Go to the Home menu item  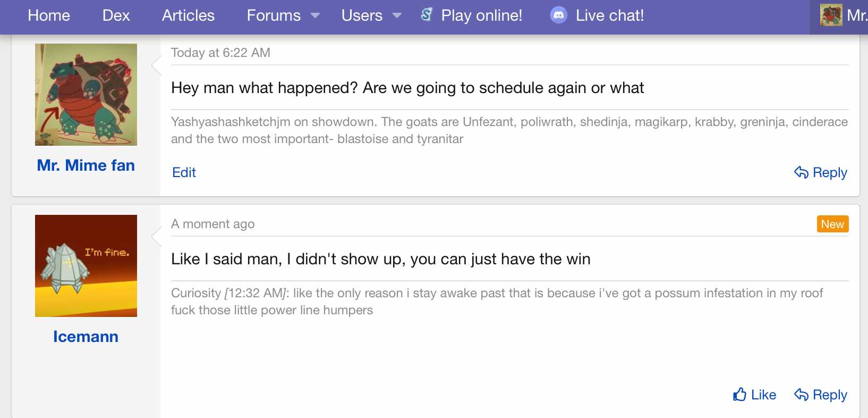(x=49, y=15)
